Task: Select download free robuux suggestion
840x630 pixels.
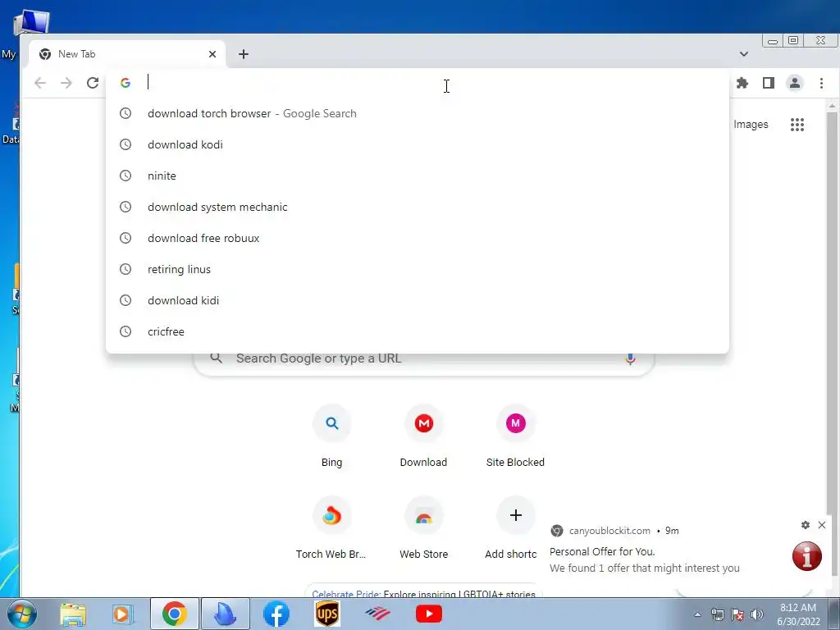Action: point(418,238)
